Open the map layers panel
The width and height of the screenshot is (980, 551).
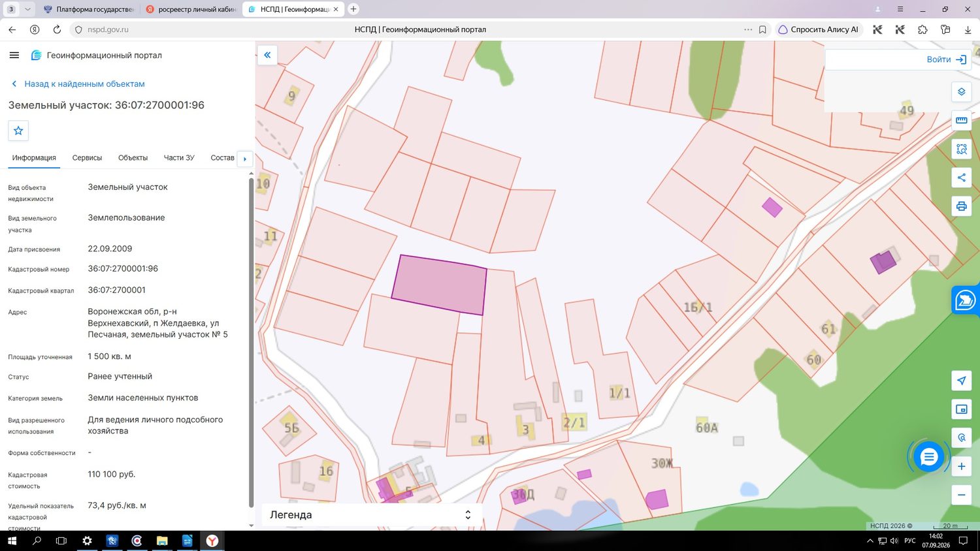tap(961, 92)
